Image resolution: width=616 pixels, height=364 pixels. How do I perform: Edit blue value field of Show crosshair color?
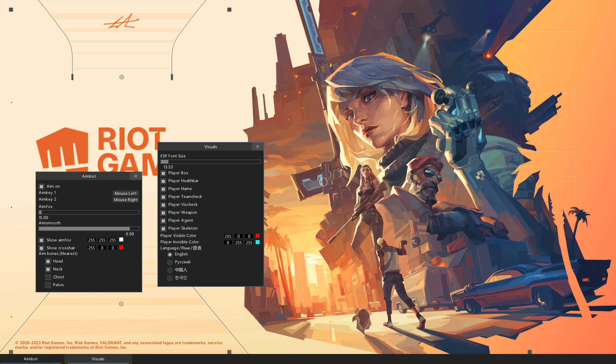[x=113, y=248]
